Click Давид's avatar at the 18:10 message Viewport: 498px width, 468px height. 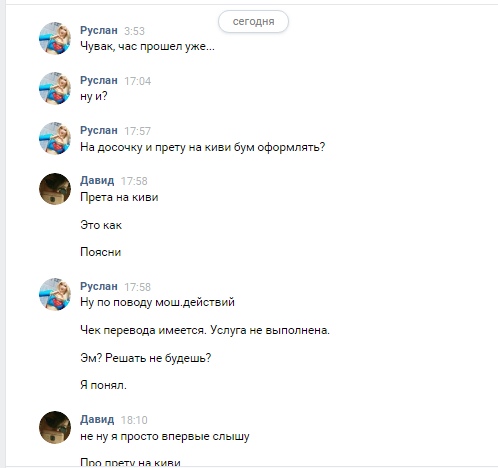click(55, 427)
